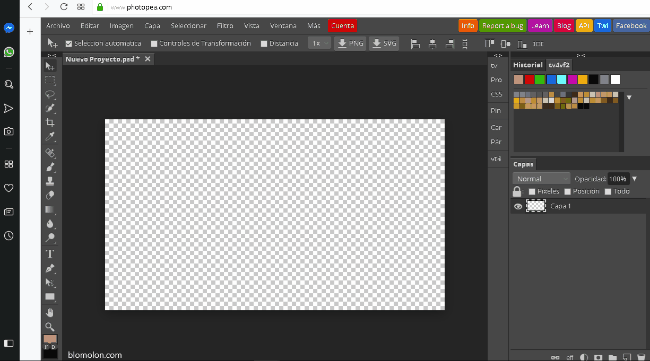
Task: Activate the Hand pan tool
Action: 50,313
